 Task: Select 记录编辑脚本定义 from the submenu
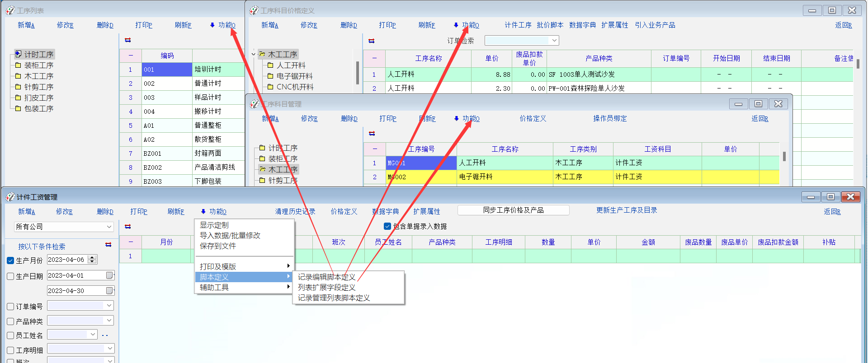[x=326, y=277]
